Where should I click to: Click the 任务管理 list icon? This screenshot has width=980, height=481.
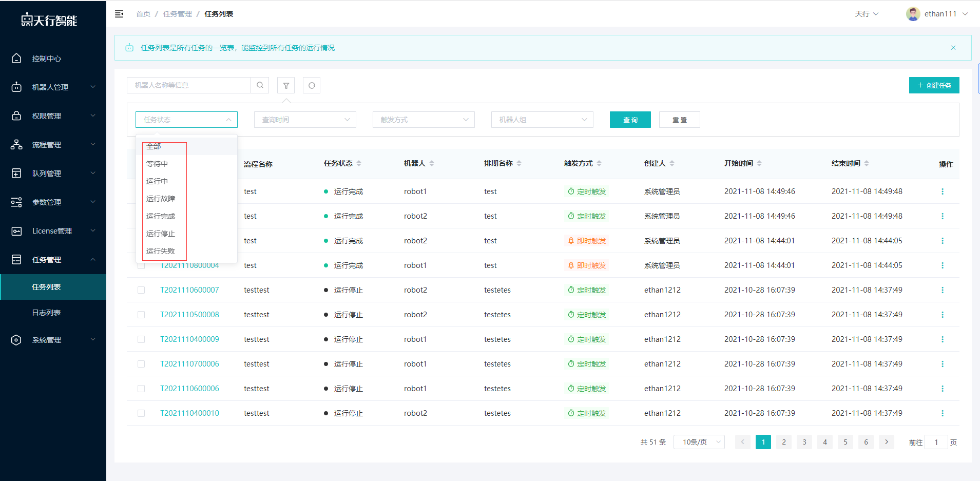(x=16, y=260)
